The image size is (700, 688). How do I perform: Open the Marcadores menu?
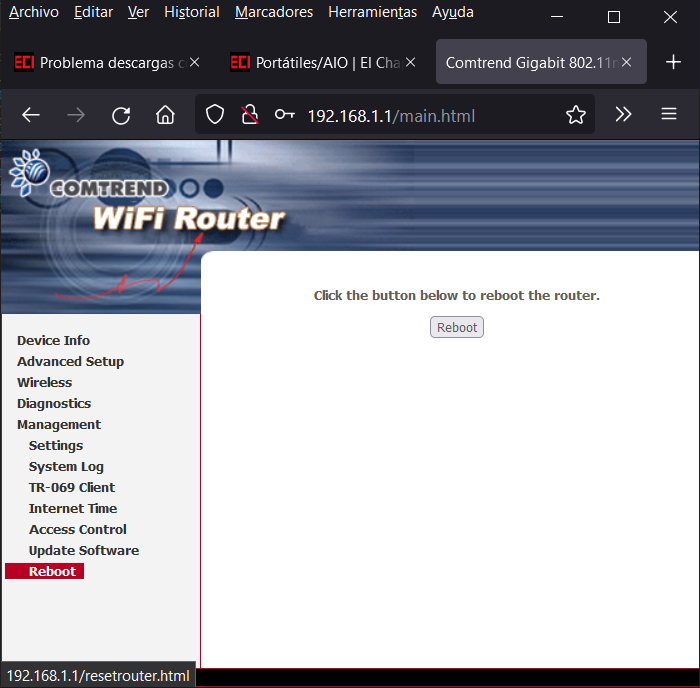click(274, 12)
